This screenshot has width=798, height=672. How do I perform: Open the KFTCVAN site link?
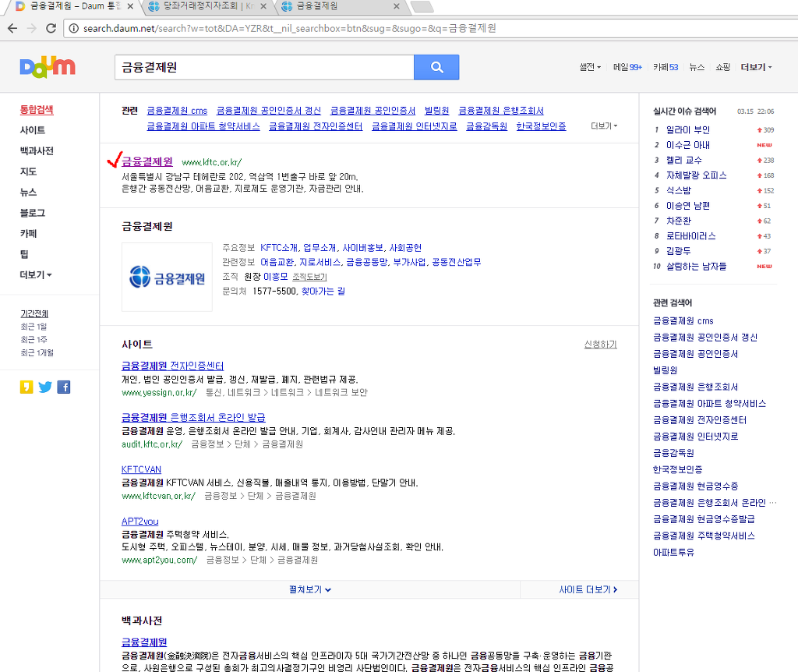pyautogui.click(x=141, y=469)
